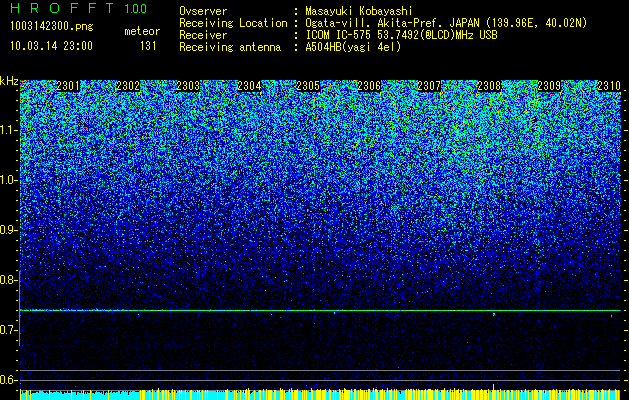Click the cyan-yellow signal strength bar
This screenshot has width=629, height=400.
pos(320,394)
